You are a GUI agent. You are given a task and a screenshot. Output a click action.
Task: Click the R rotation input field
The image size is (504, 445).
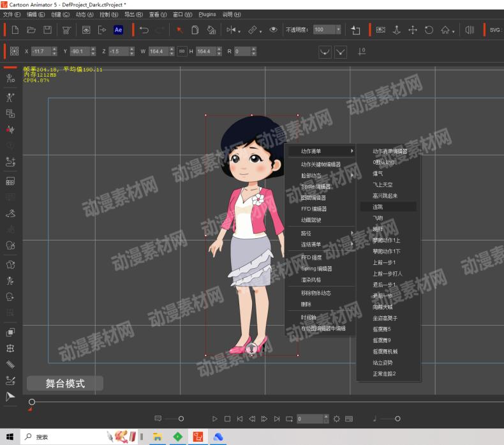(242, 51)
